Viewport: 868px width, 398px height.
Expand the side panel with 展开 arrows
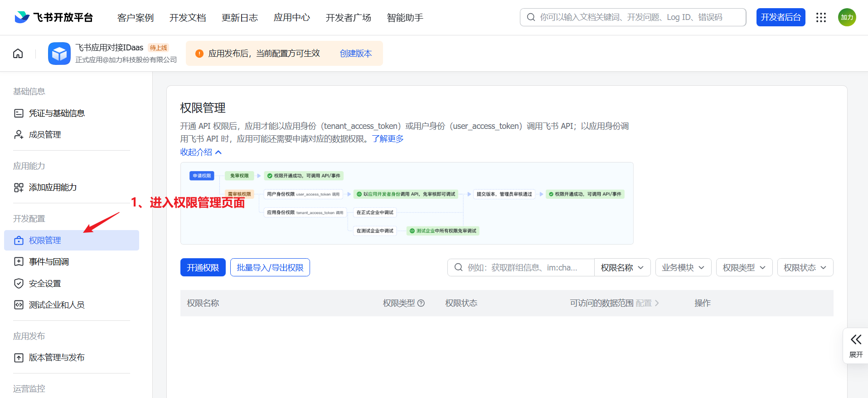[856, 345]
